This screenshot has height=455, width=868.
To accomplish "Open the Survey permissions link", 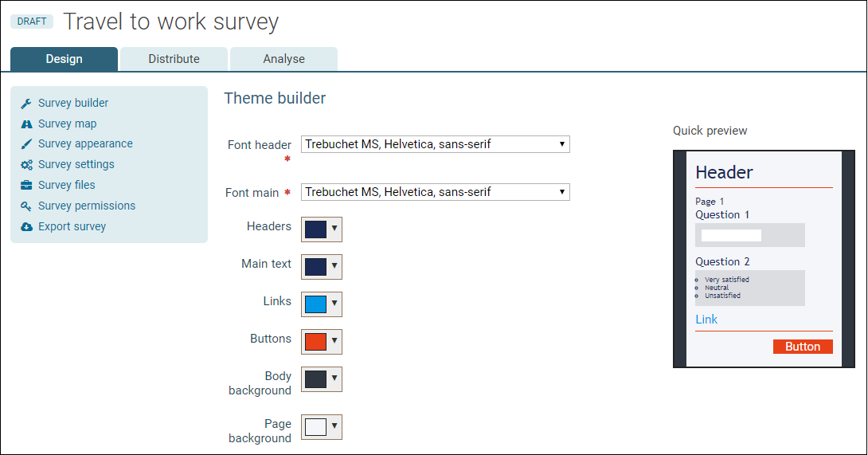I will coord(87,206).
